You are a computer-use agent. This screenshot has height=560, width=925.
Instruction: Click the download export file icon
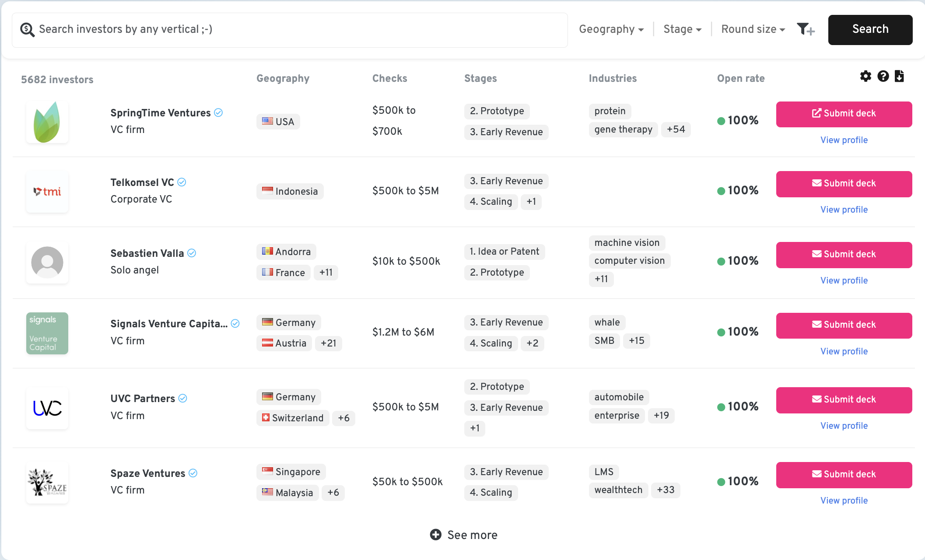coord(899,76)
